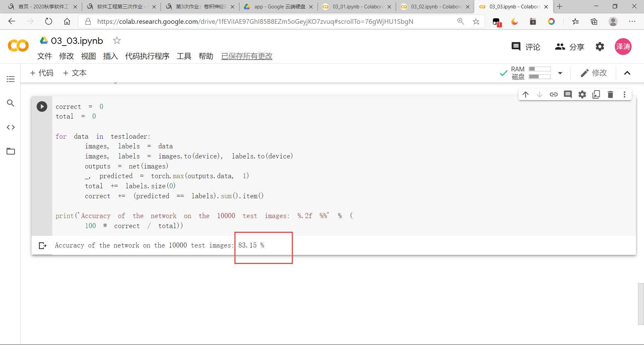Add comment to cell icon
The width and height of the screenshot is (644, 345).
[568, 94]
